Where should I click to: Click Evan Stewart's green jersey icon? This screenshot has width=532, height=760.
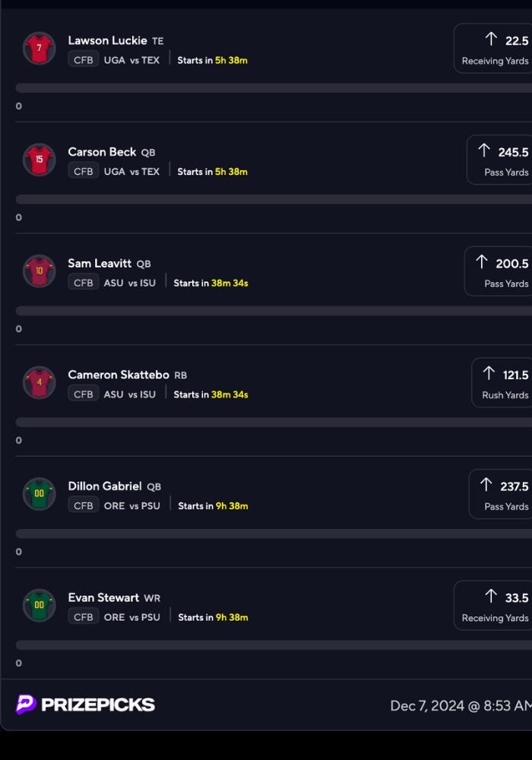39,605
